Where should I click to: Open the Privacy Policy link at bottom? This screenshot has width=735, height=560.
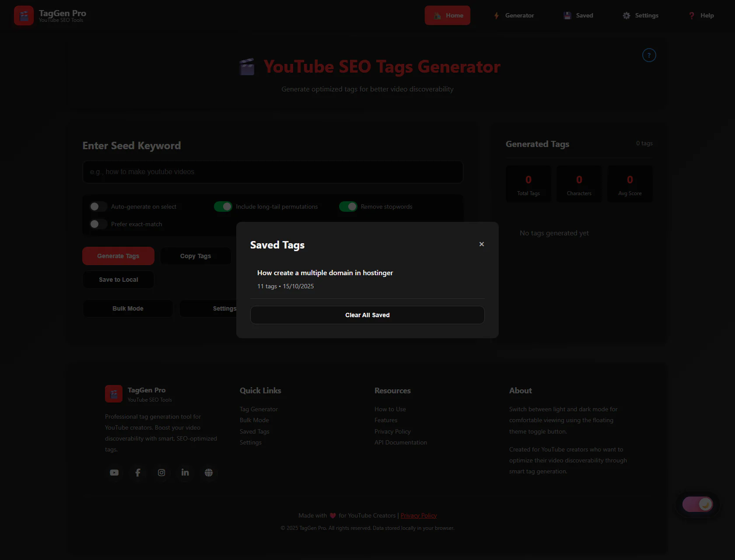tap(419, 515)
